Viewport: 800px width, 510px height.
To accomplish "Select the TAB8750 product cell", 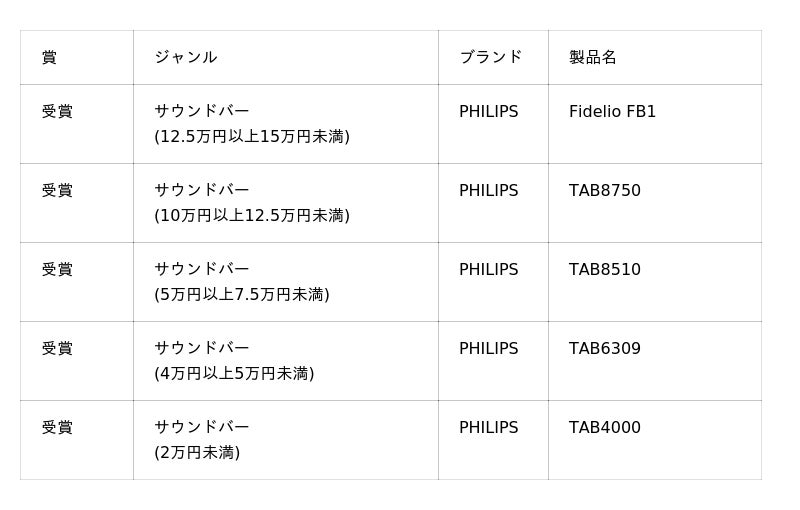I will (604, 191).
